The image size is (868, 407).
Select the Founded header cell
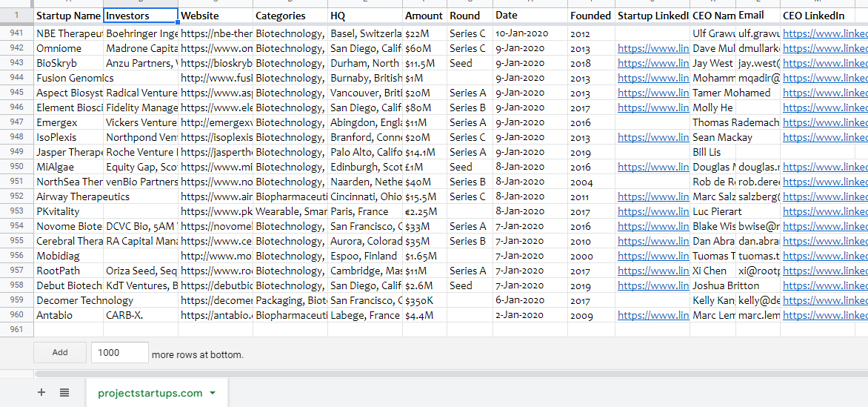coord(591,16)
